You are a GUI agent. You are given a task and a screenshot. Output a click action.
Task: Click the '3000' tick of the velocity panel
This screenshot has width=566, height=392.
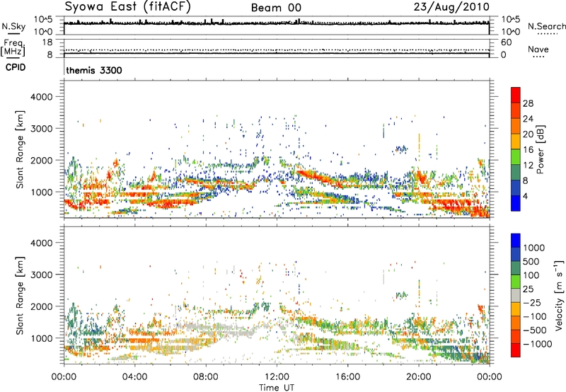coord(41,275)
